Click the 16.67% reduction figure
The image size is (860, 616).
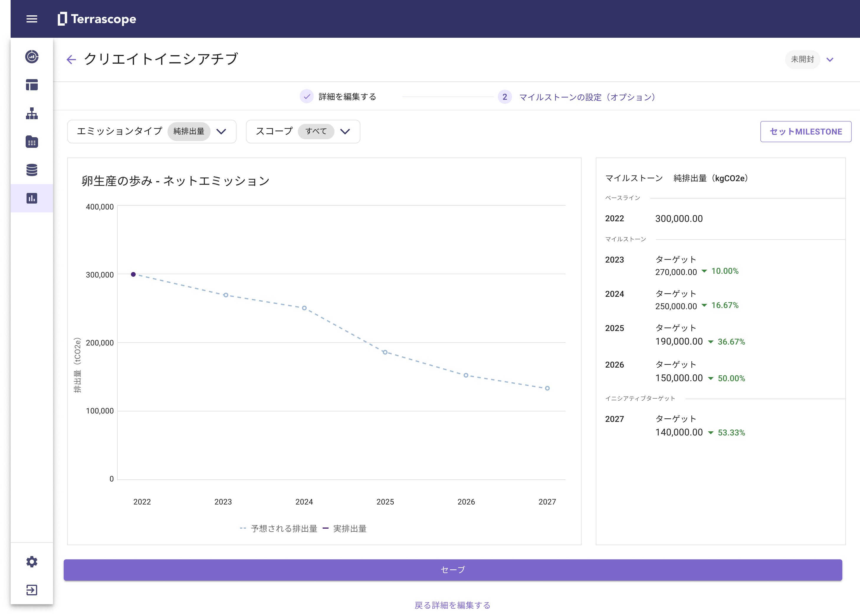click(725, 305)
